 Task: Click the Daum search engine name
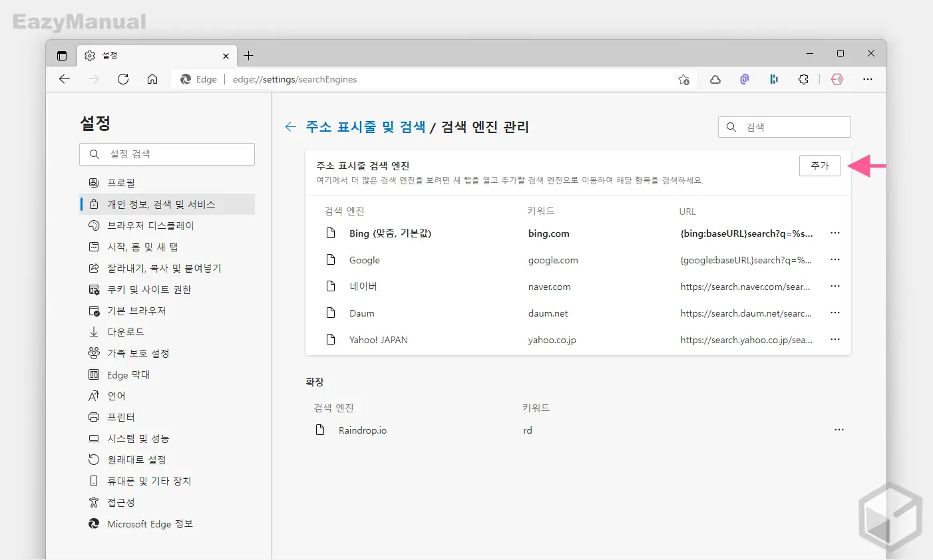pyautogui.click(x=362, y=313)
